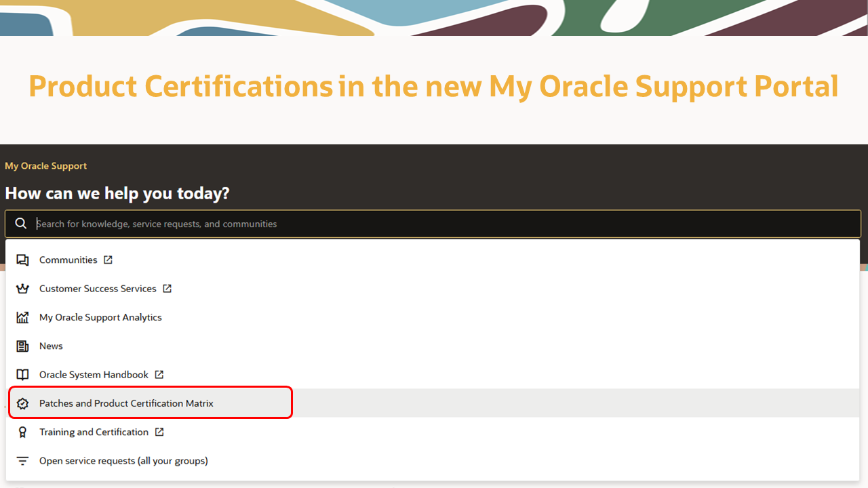Open Customer Success Services external link icon

click(x=167, y=287)
